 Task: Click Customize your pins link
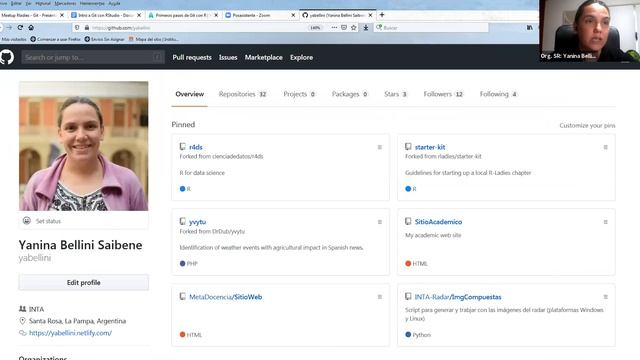point(587,125)
